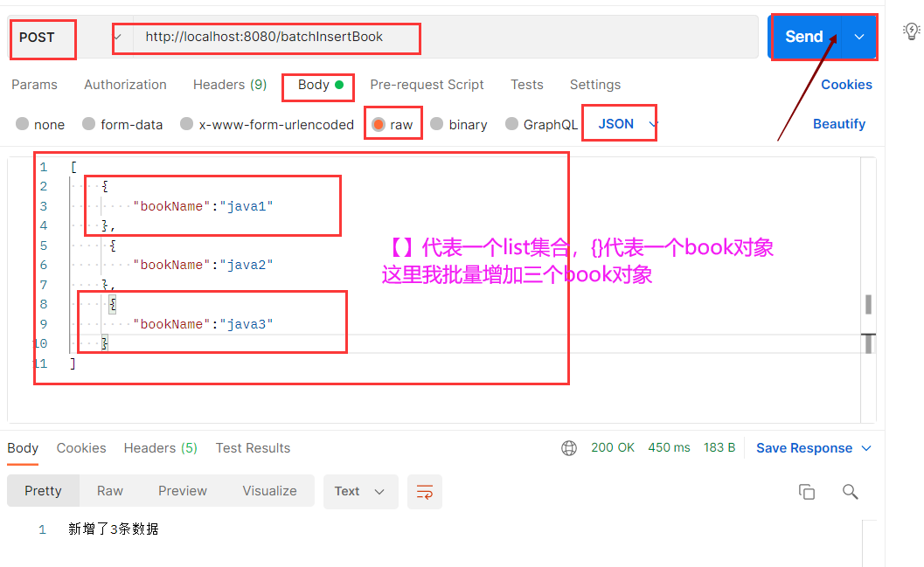
Task: Open the lightbulb help icon top right
Action: tap(912, 31)
